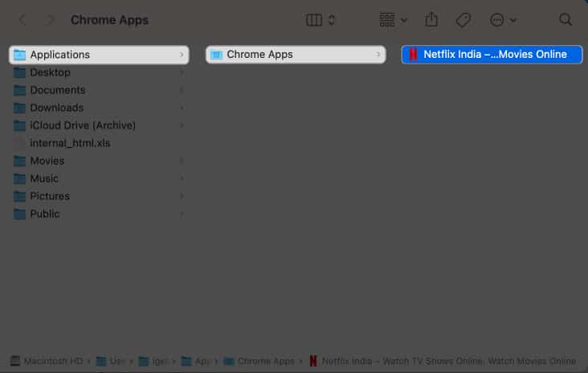
Task: Open the column view switcher
Action: (x=321, y=20)
